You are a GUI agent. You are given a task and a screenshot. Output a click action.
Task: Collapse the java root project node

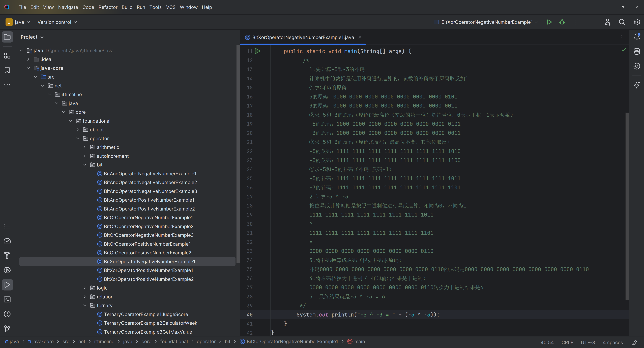point(21,50)
